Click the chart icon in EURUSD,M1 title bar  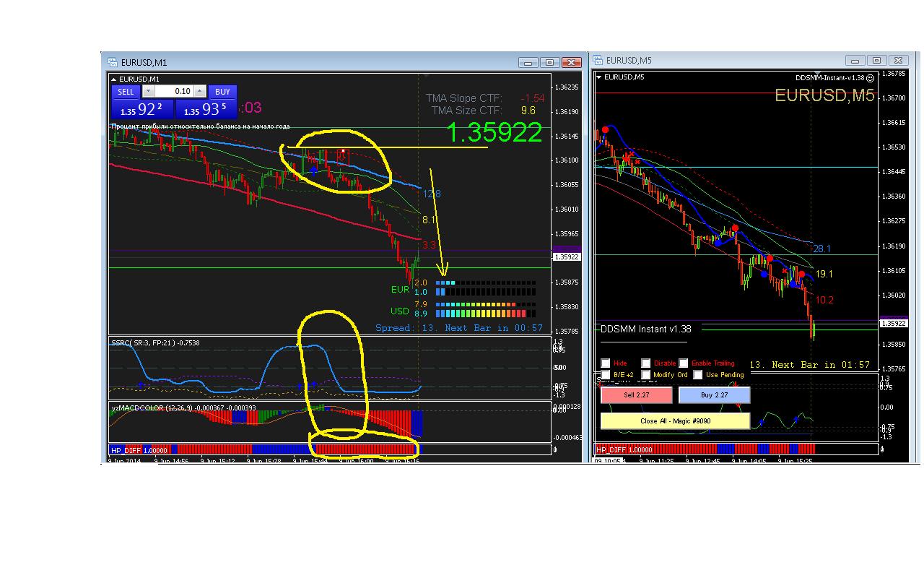pyautogui.click(x=113, y=63)
